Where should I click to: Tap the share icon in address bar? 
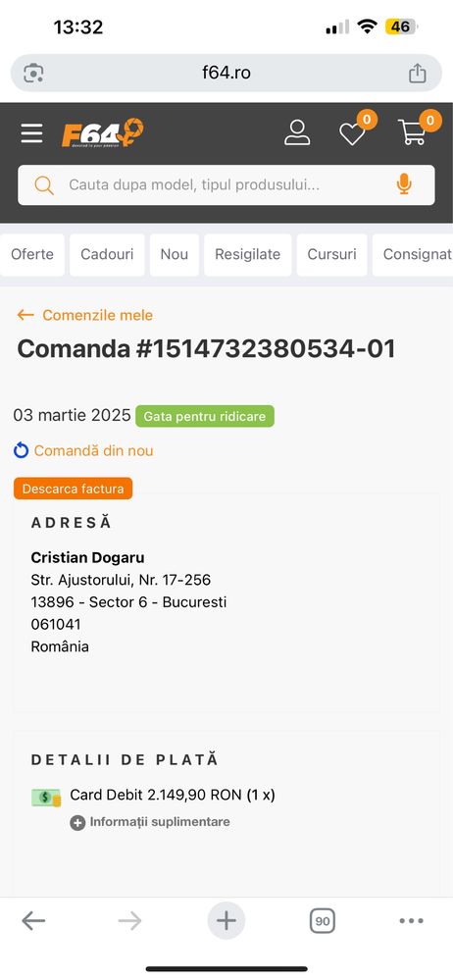tap(418, 74)
